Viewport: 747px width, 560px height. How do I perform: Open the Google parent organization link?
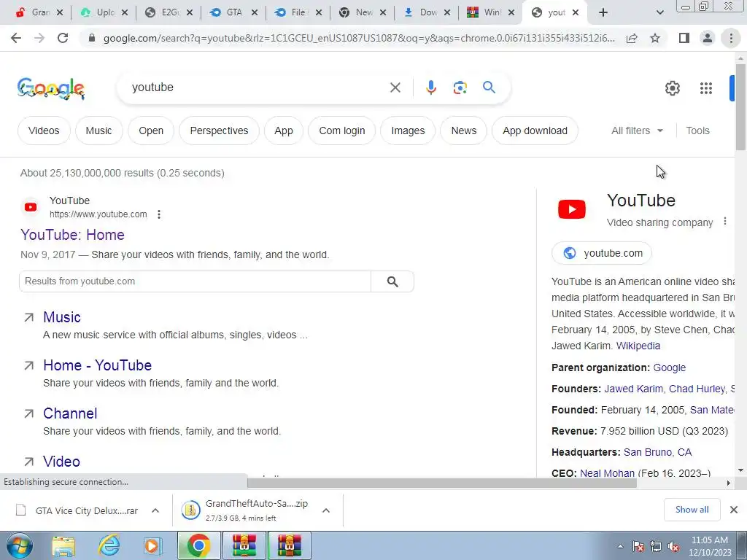click(670, 367)
